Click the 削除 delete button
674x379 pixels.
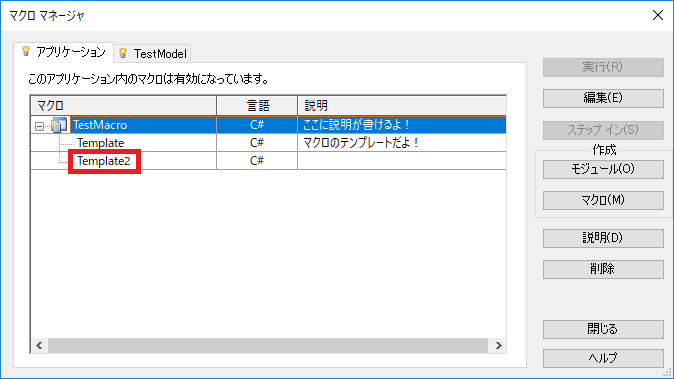click(603, 269)
